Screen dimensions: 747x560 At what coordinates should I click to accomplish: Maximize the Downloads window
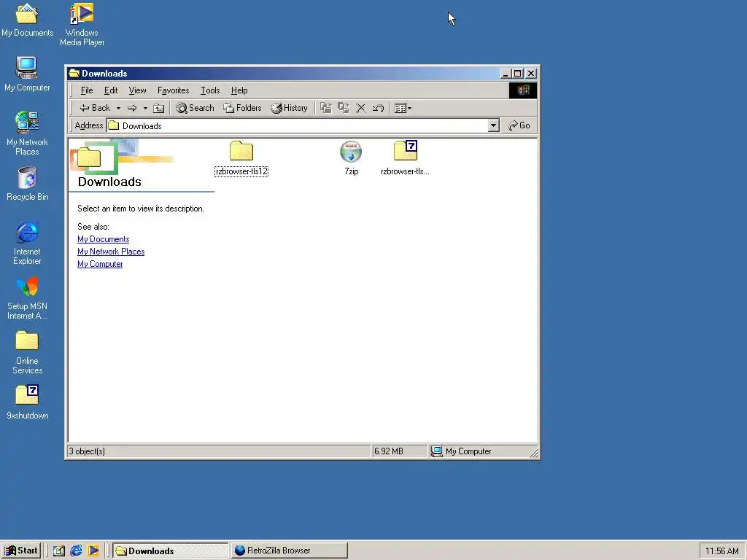pos(518,74)
